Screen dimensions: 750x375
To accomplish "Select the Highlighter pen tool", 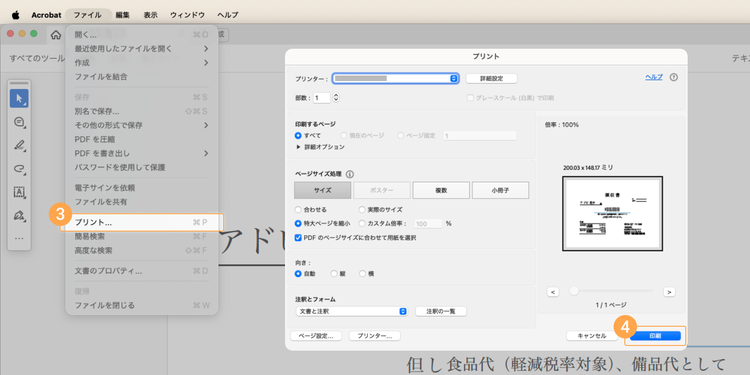I will [x=19, y=145].
